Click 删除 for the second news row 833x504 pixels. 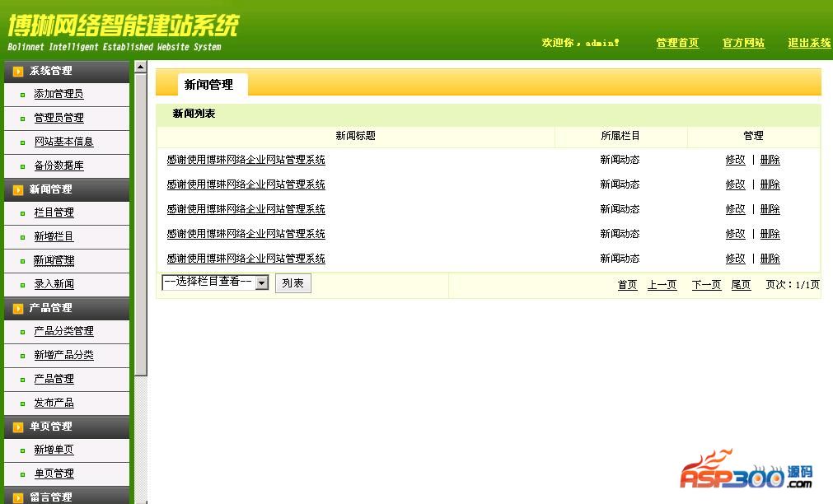point(770,184)
